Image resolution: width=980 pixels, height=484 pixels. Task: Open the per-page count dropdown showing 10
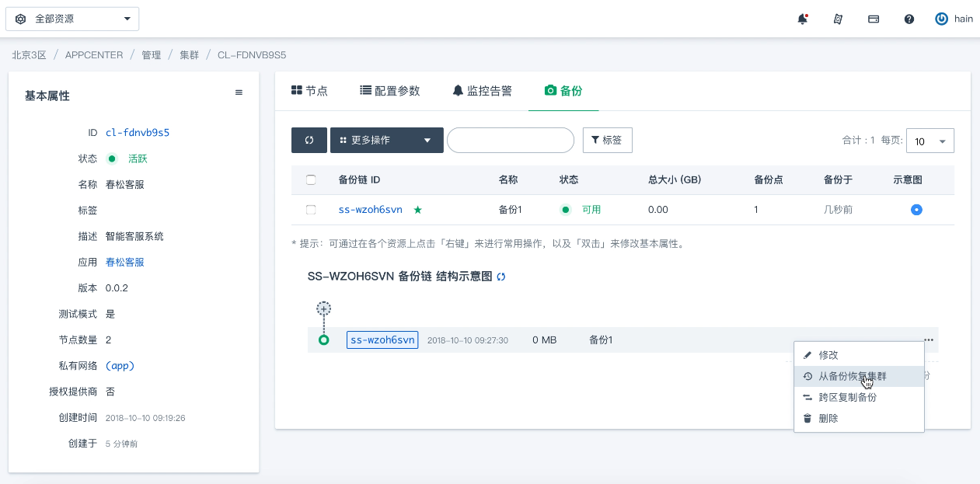pos(930,141)
